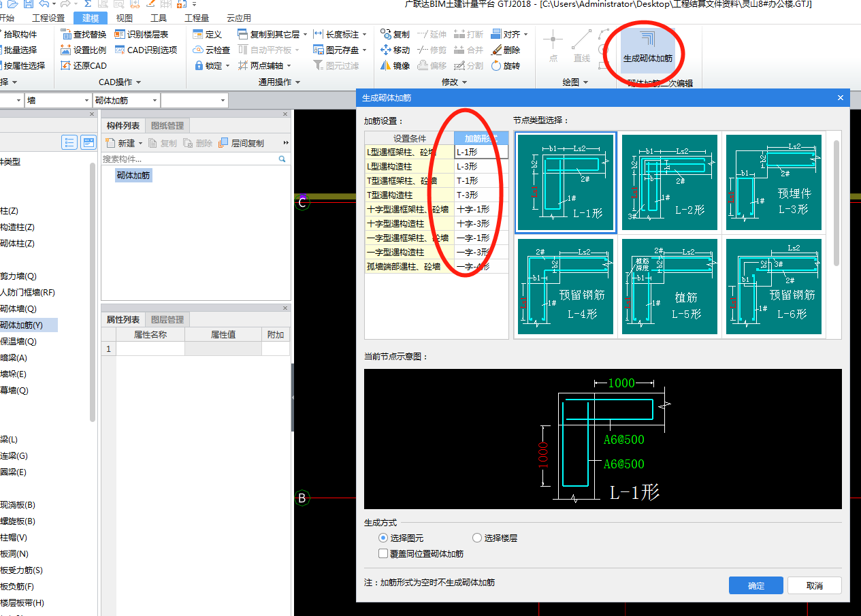Image resolution: width=861 pixels, height=616 pixels.
Task: Select L-2形 node type thumbnail
Action: [670, 182]
